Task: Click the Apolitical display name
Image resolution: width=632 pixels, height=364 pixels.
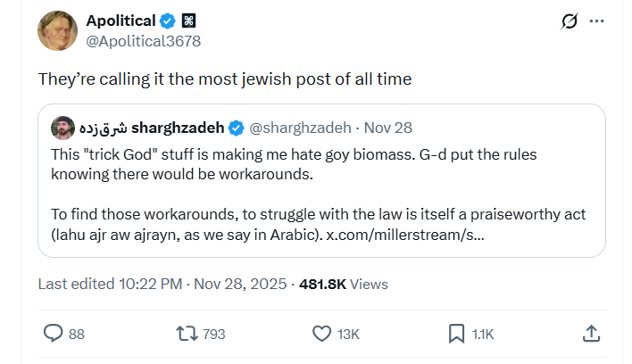Action: [x=120, y=21]
